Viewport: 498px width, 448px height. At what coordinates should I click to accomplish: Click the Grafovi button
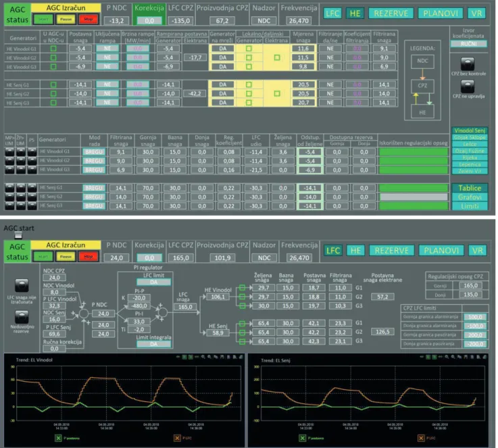click(x=470, y=197)
